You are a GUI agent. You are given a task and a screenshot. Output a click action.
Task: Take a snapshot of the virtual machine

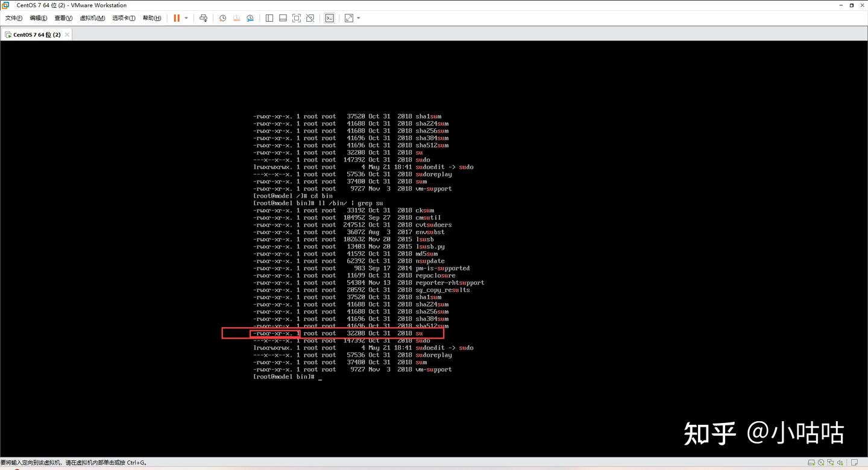(x=223, y=17)
